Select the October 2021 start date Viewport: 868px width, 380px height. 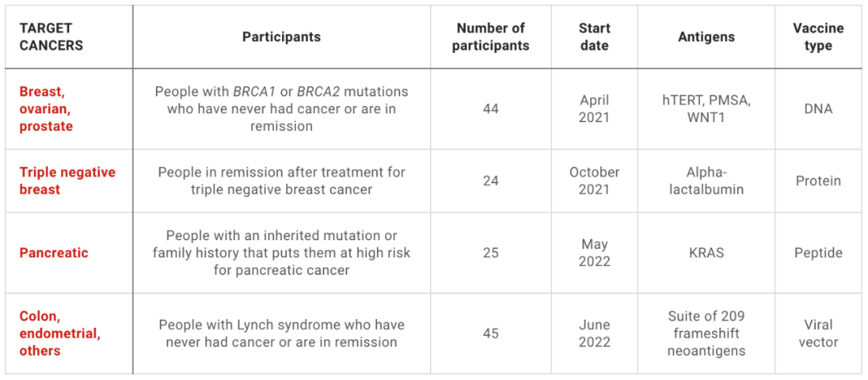595,181
